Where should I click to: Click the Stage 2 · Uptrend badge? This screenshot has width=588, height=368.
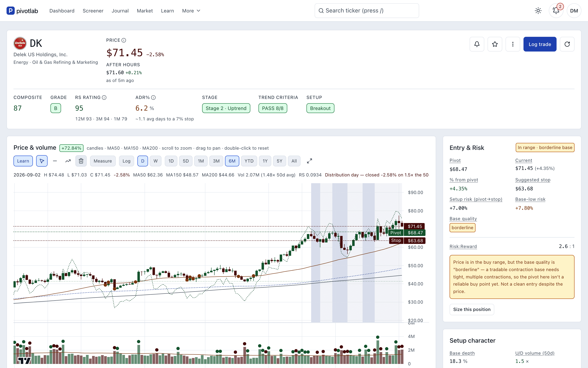point(226,108)
